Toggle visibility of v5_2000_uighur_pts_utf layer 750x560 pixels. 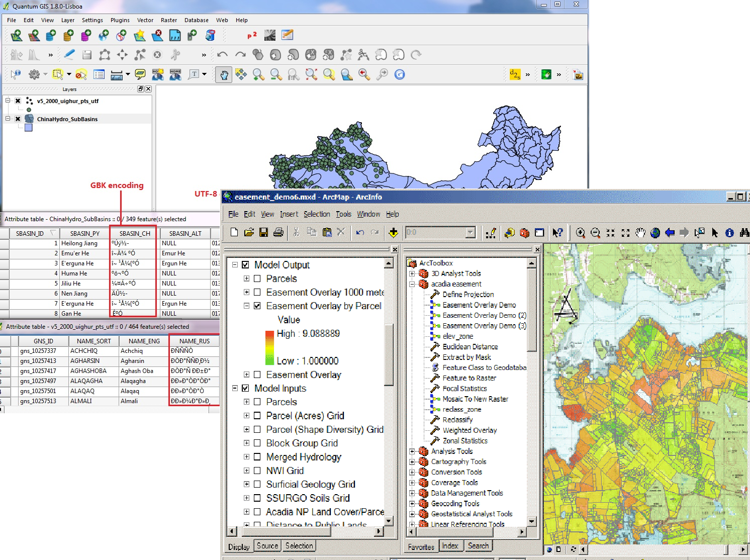(18, 101)
